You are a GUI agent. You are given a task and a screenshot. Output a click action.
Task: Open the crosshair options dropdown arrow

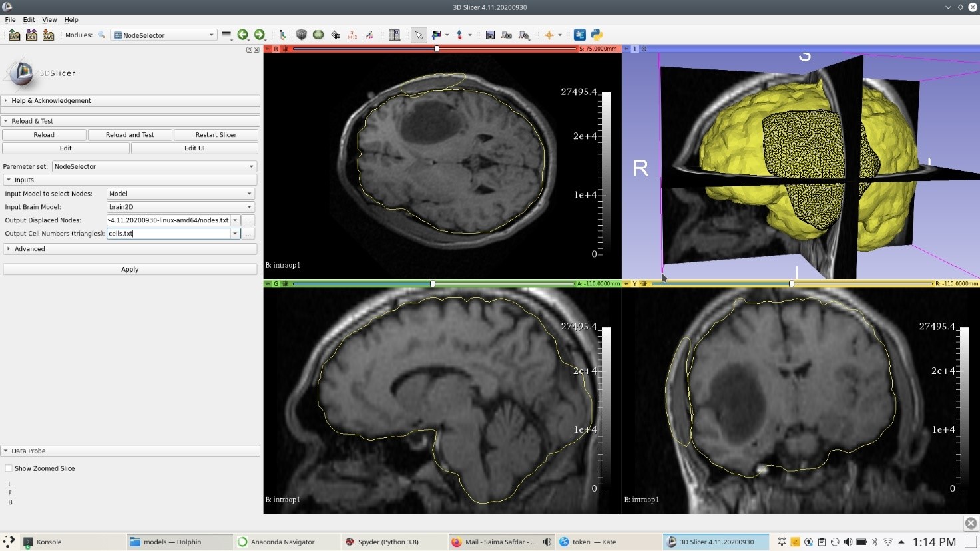560,35
